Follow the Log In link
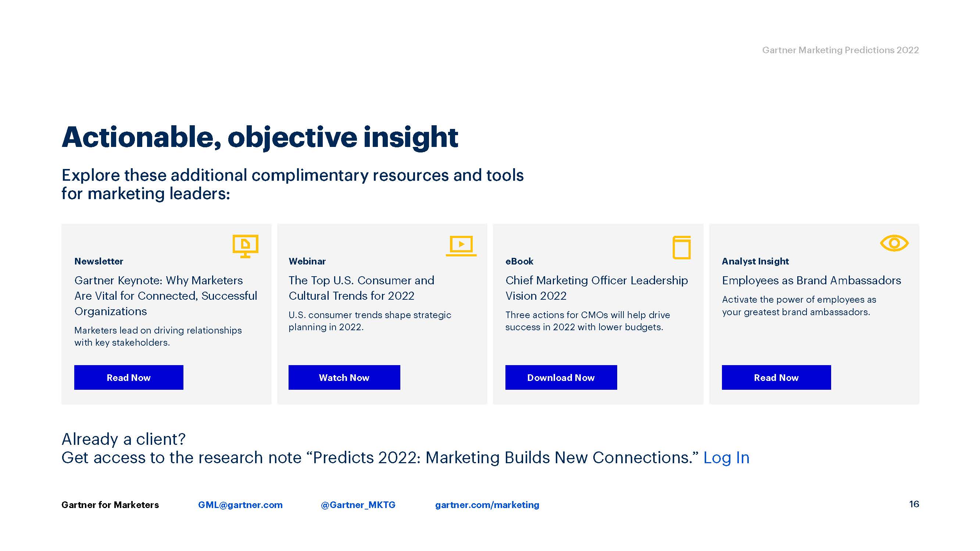This screenshot has width=980, height=551. point(726,457)
